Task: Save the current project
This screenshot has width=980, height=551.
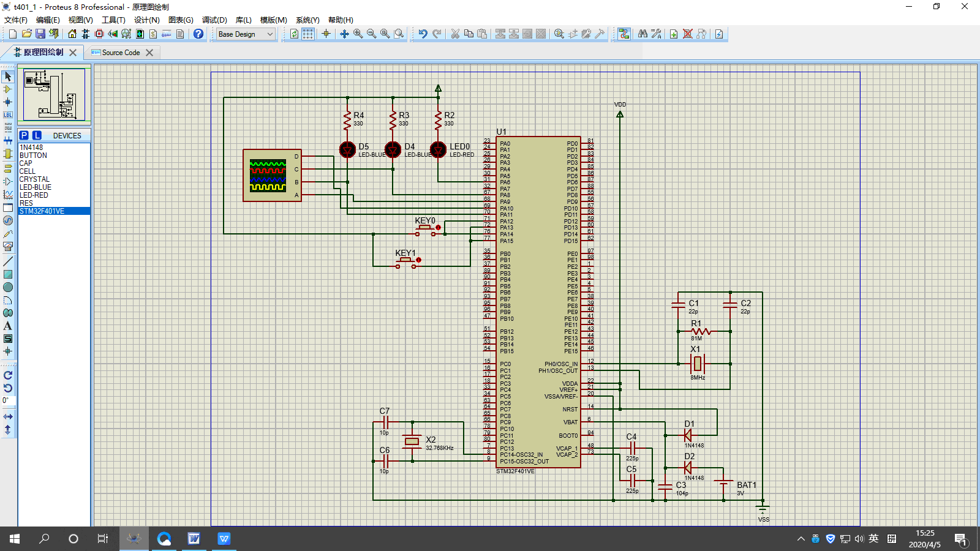Action: (x=39, y=34)
